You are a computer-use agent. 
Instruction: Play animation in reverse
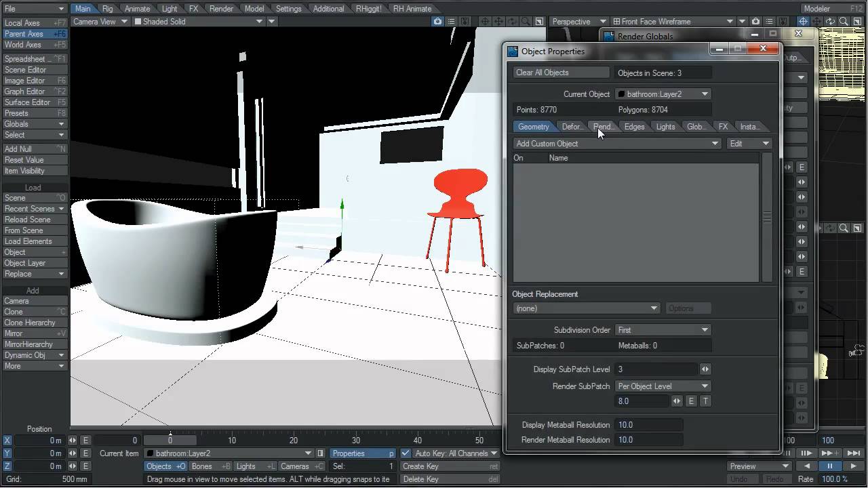click(x=806, y=466)
